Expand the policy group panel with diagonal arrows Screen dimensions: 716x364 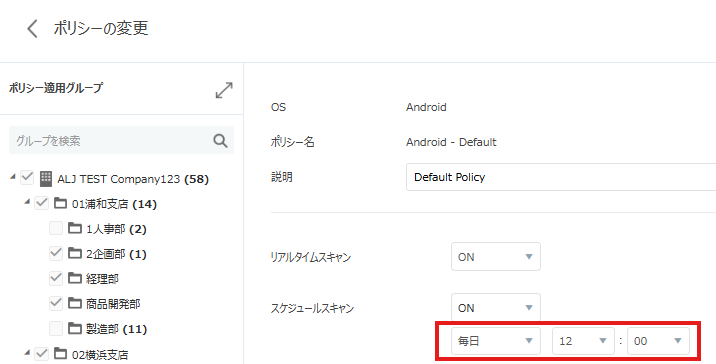(224, 90)
